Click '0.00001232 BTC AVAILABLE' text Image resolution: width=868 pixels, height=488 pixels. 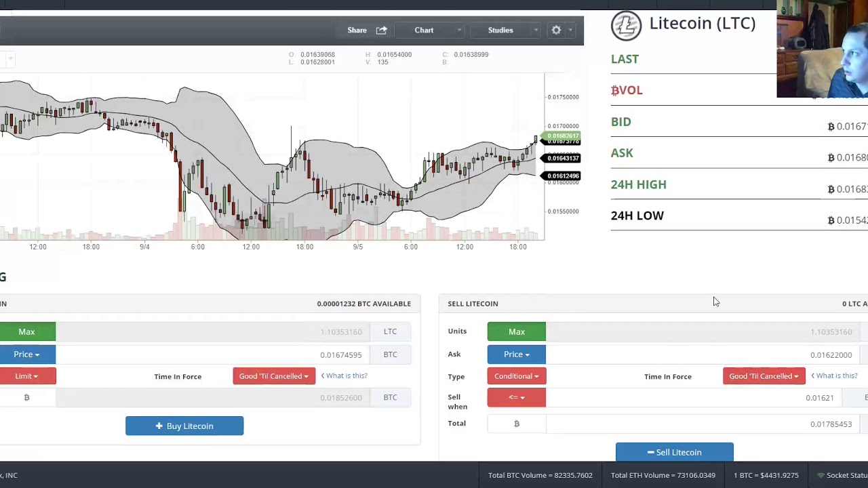coord(363,304)
